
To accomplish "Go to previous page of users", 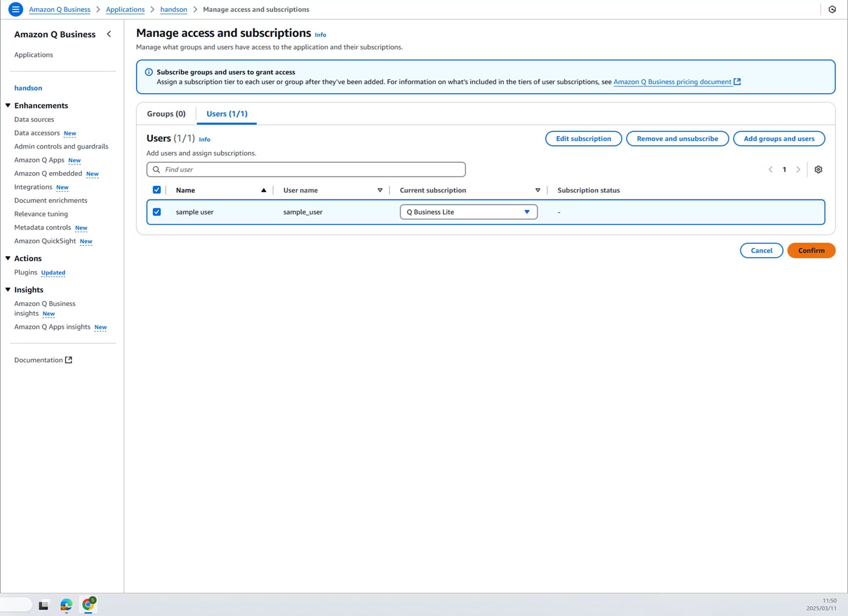I will tap(770, 169).
